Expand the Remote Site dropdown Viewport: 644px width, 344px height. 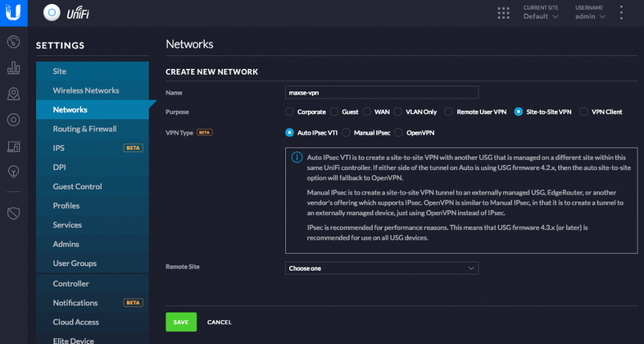pos(381,268)
